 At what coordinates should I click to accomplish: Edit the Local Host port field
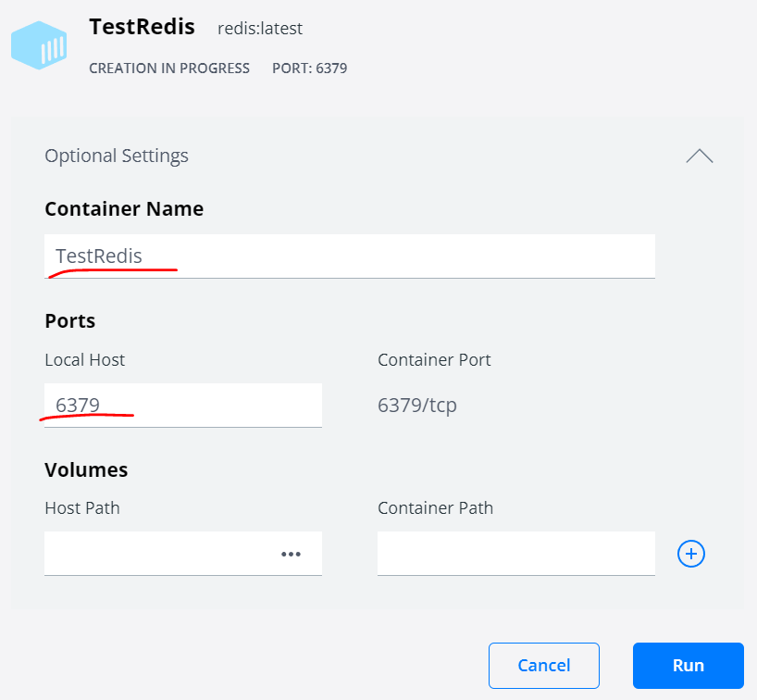tap(182, 405)
